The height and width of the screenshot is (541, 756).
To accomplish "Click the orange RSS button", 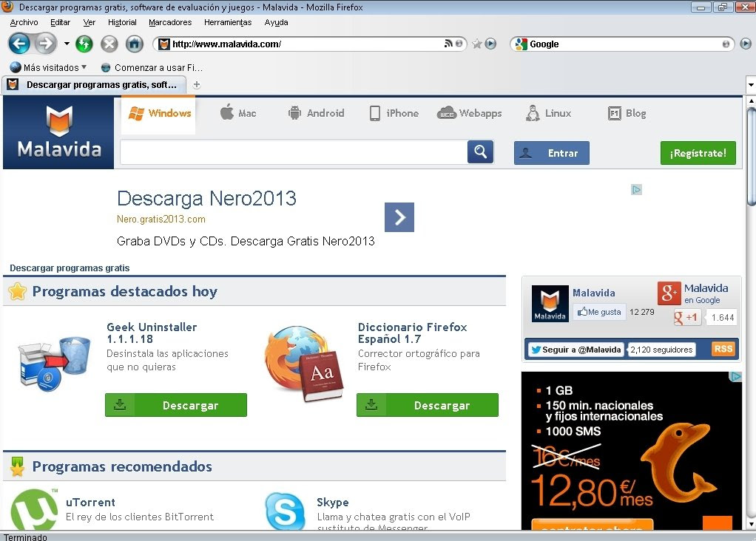I will point(723,349).
